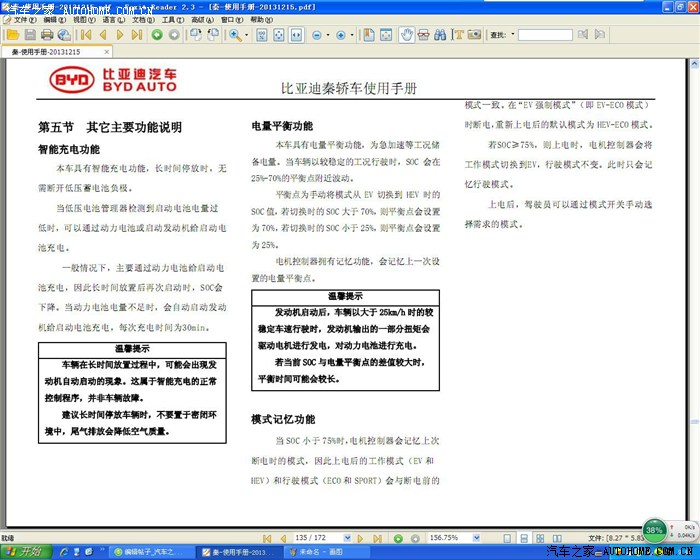Image resolution: width=700 pixels, height=560 pixels.
Task: Open the 工具 (Tools) menu
Action: [x=172, y=19]
